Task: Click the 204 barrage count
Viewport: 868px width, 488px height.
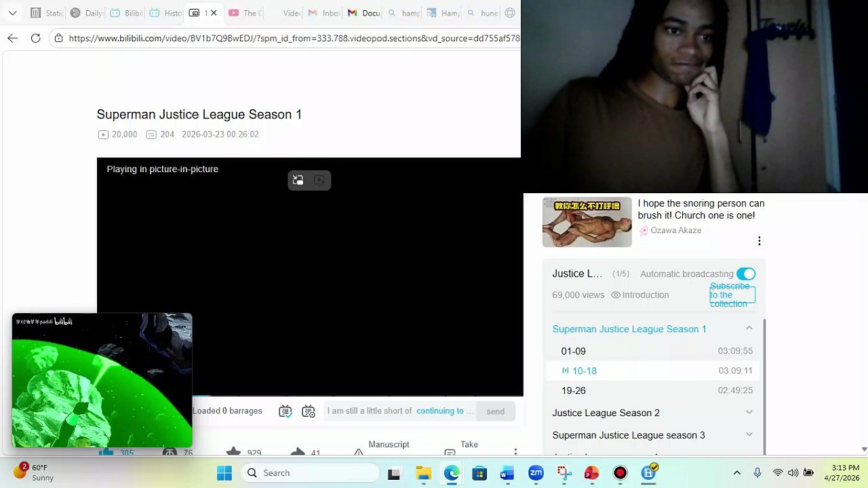Action: point(161,134)
